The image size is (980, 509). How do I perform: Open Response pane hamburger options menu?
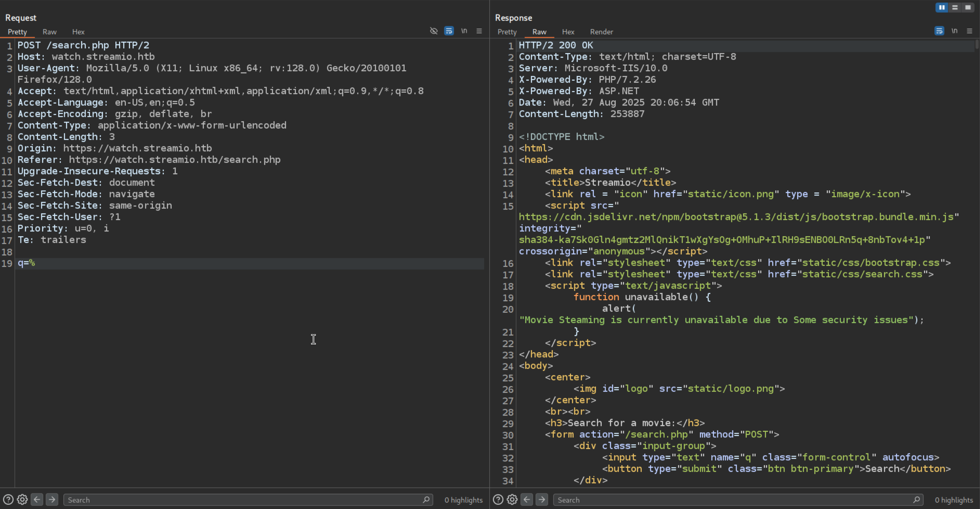click(969, 31)
